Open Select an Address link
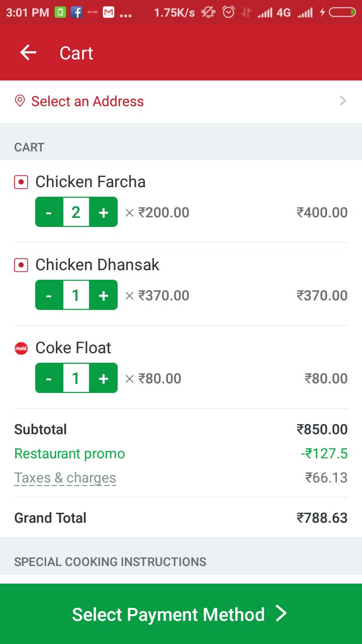The height and width of the screenshot is (644, 362). 87,101
